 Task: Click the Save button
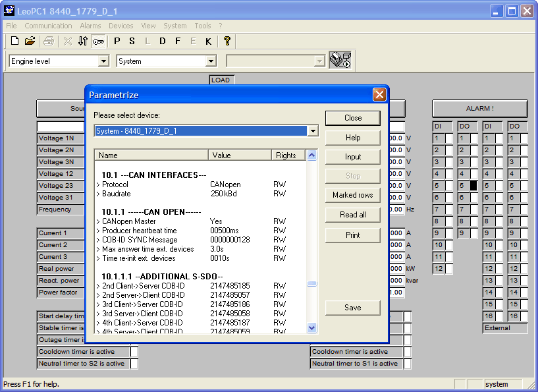[x=353, y=308]
